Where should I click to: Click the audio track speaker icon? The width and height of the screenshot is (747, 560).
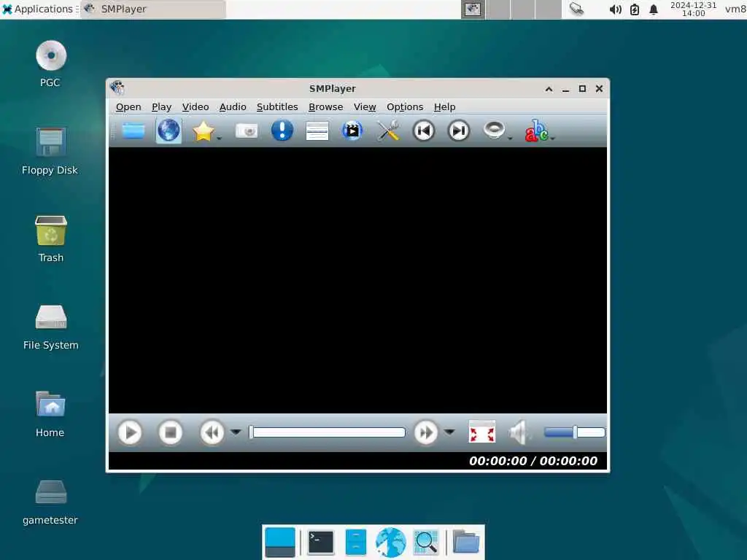pyautogui.click(x=494, y=130)
